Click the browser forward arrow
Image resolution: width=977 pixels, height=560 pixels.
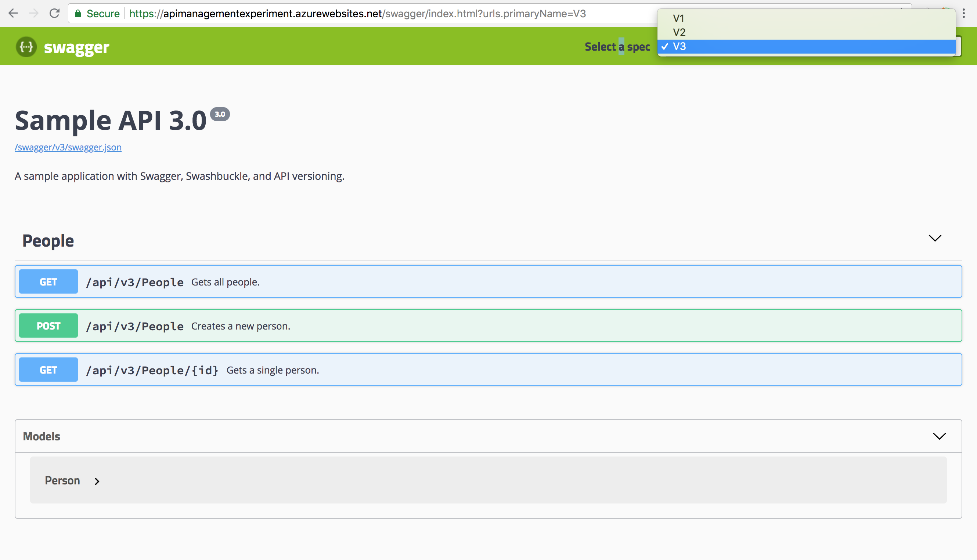pos(34,14)
